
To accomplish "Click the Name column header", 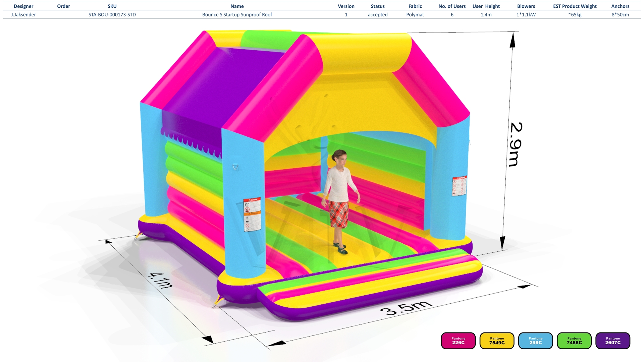I will [237, 6].
